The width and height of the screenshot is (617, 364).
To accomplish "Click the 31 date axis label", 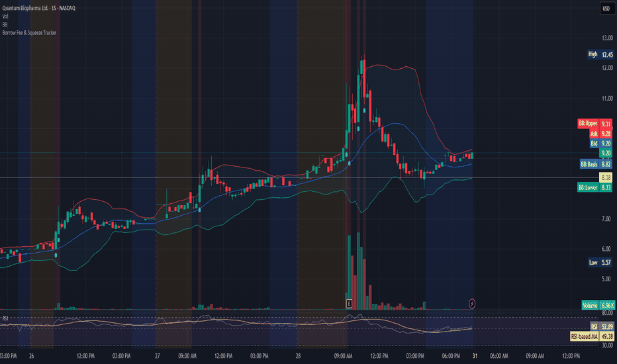I will point(475,356).
